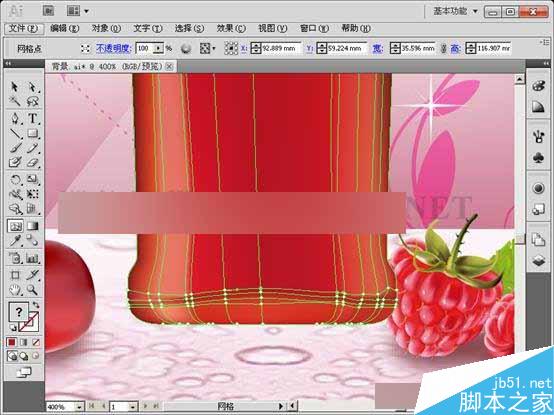554x415 pixels.
Task: Open the 窗口(W) menu
Action: click(314, 29)
